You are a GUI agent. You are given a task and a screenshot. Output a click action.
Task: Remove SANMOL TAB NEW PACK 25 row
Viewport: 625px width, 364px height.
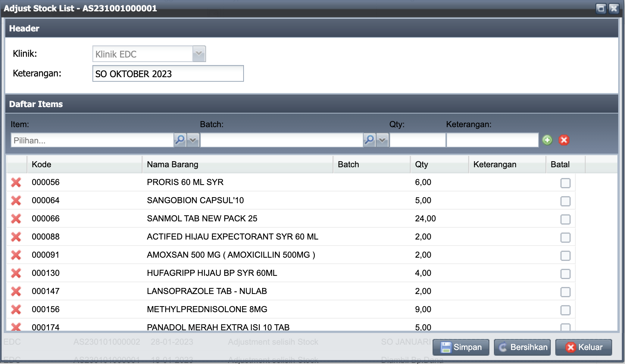(x=16, y=219)
